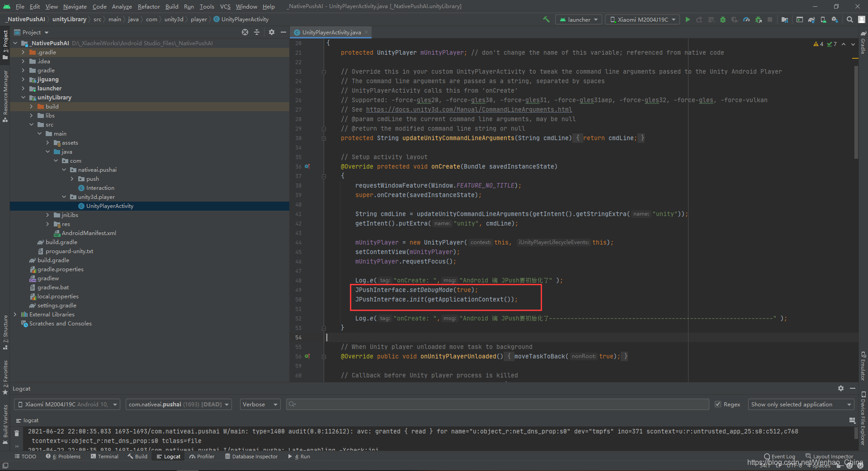Click warnings indicator in editor corner
Viewport: 868px width, 471px height.
click(825, 44)
